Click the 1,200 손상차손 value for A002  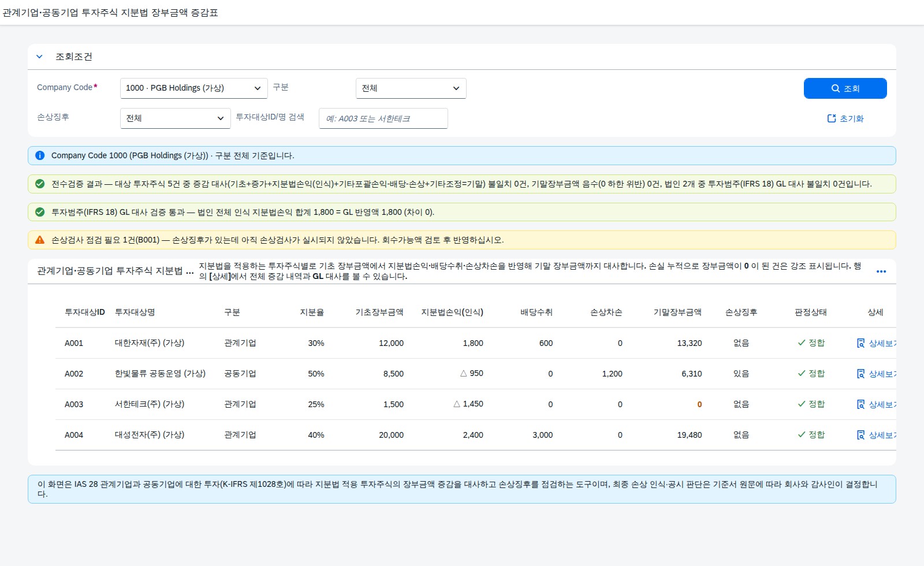[612, 374]
